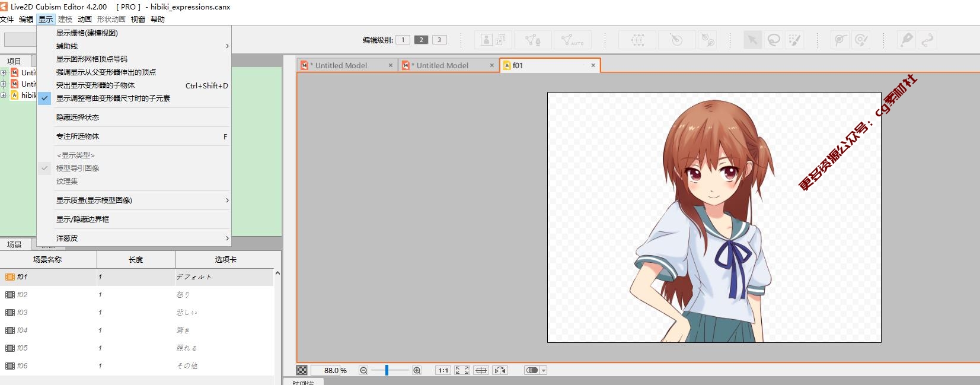Screen dimensions: 980x385
Task: Click the chain link icon at toolbar end
Action: click(x=927, y=40)
